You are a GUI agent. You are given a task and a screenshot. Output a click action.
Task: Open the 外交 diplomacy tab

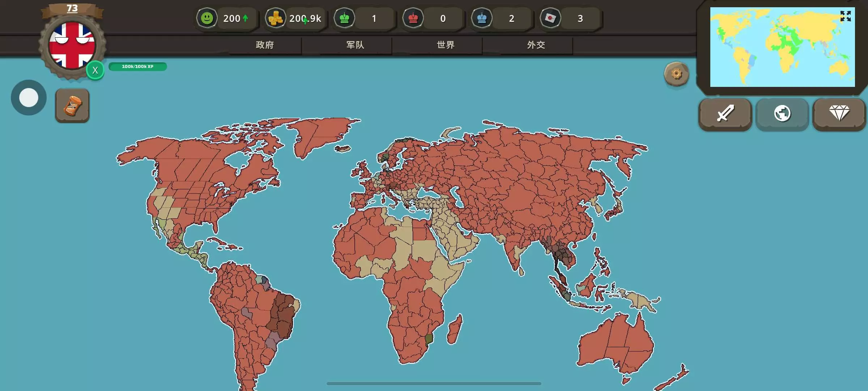tap(536, 45)
